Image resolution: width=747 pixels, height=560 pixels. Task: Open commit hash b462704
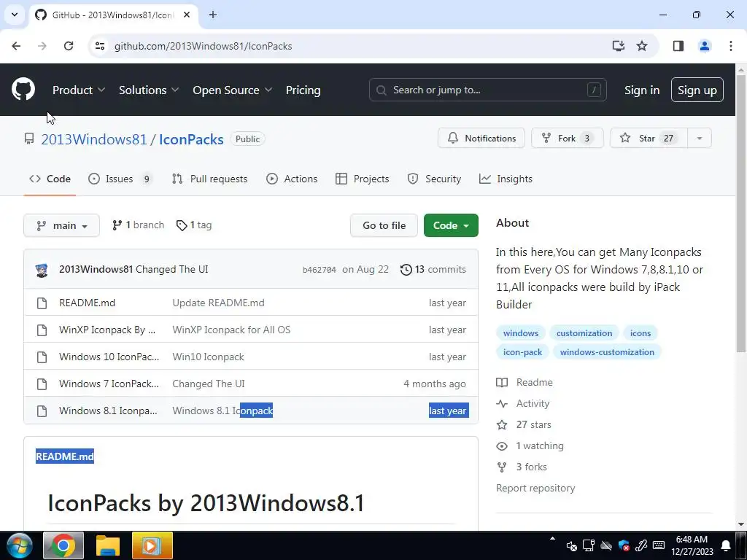(320, 270)
